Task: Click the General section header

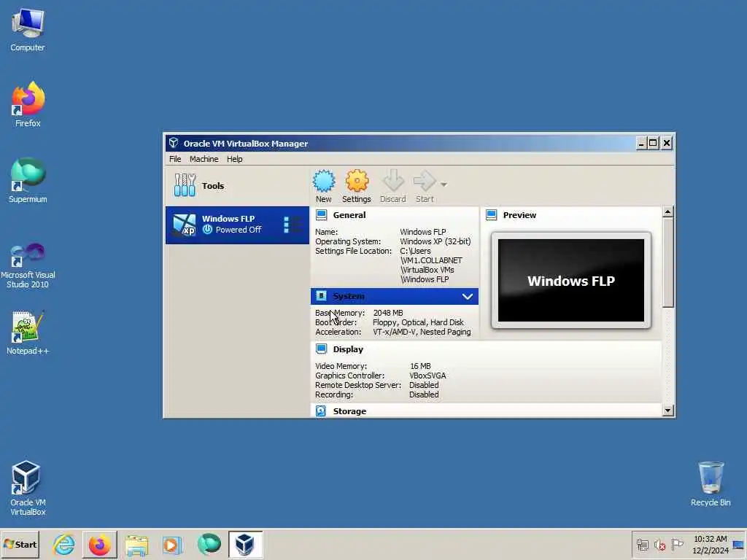Action: click(349, 215)
